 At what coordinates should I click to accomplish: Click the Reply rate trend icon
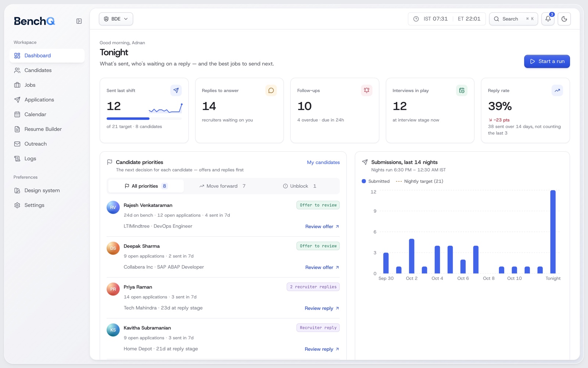click(x=557, y=91)
